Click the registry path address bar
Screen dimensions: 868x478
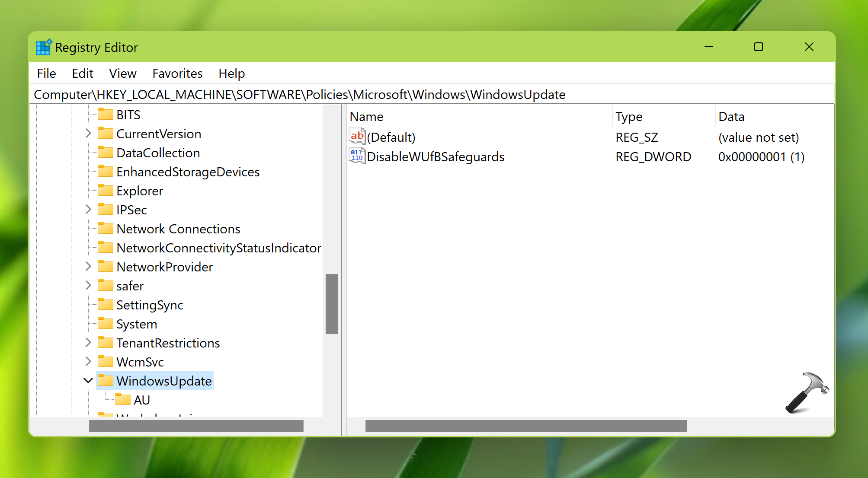pyautogui.click(x=299, y=95)
